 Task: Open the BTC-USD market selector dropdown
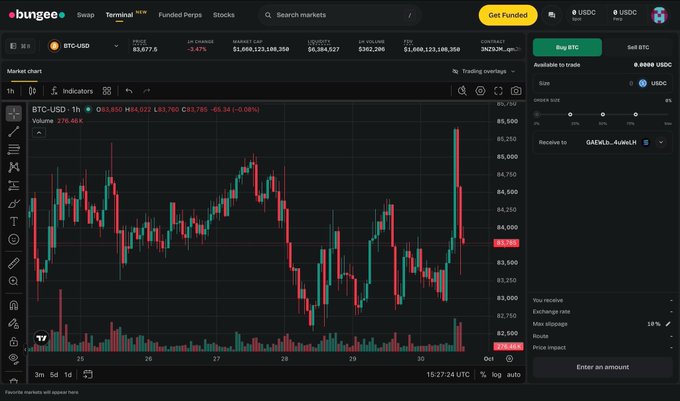(83, 46)
